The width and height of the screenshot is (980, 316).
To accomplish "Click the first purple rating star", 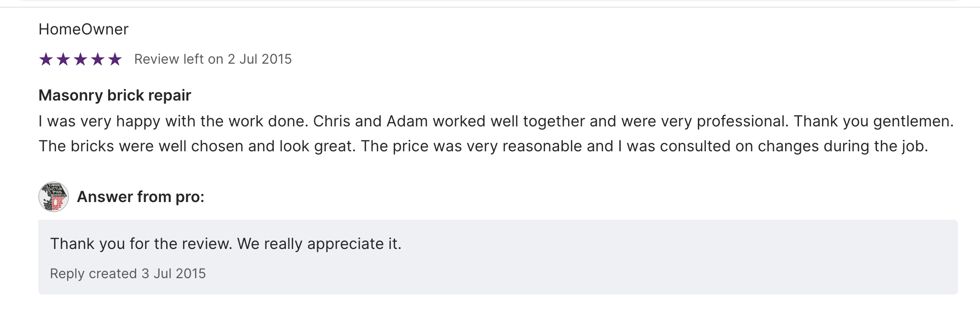I will 46,59.
